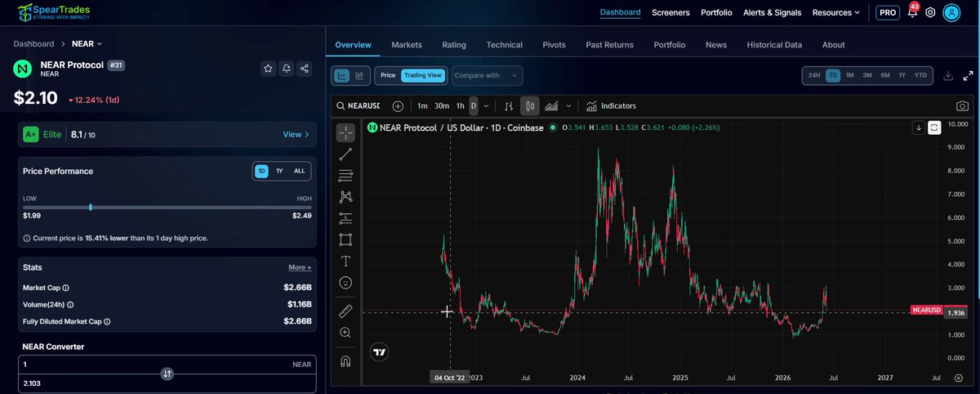Click the scroll-to-latest down arrow button

[919, 128]
